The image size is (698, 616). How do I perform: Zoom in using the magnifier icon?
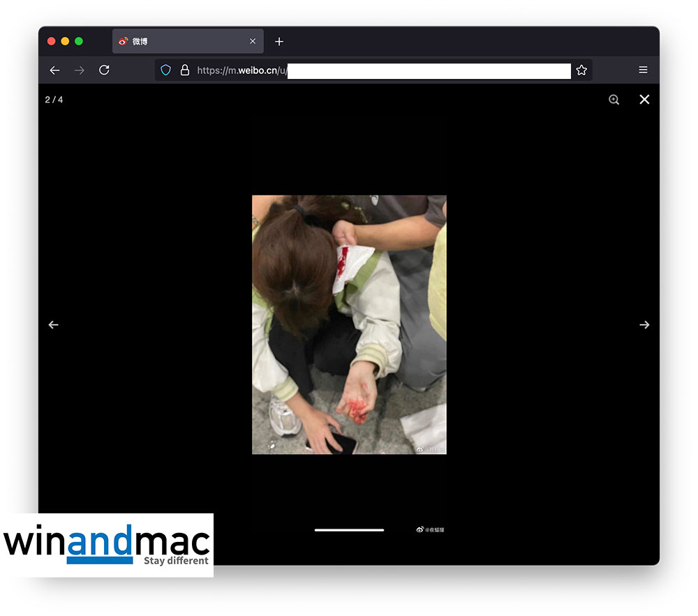614,99
